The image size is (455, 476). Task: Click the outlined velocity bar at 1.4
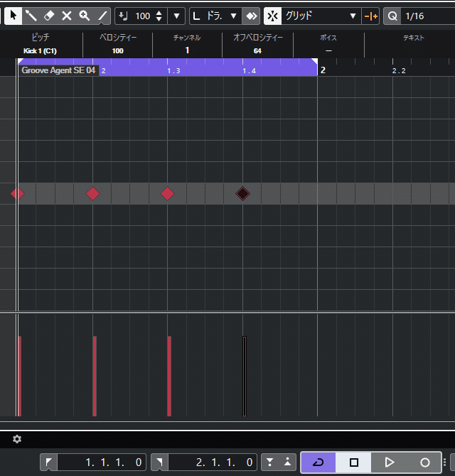pyautogui.click(x=245, y=376)
